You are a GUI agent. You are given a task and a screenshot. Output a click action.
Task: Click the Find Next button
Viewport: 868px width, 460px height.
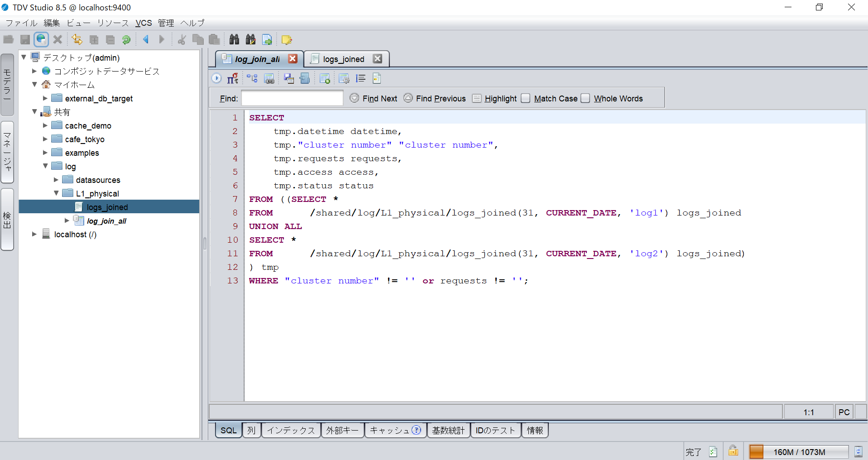pyautogui.click(x=374, y=98)
